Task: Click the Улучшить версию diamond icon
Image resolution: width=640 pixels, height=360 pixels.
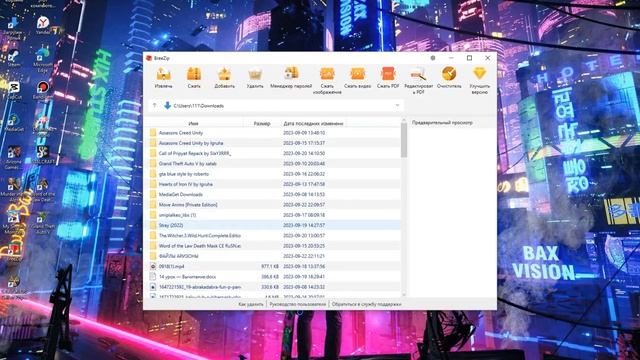Action: [480, 74]
